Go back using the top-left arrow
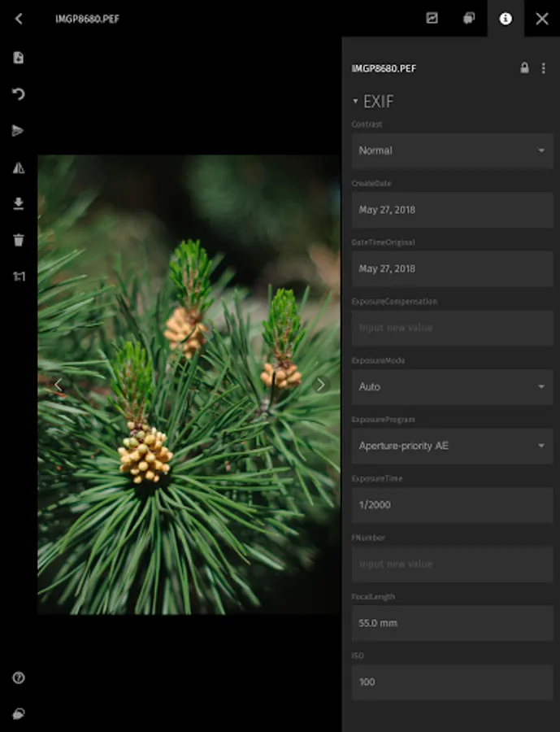This screenshot has height=732, width=560. click(x=19, y=19)
